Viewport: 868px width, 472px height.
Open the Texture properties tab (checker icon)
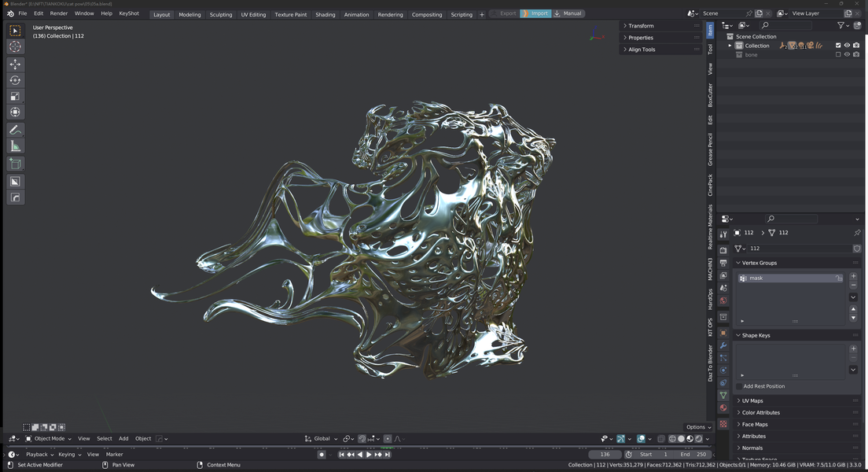point(723,424)
